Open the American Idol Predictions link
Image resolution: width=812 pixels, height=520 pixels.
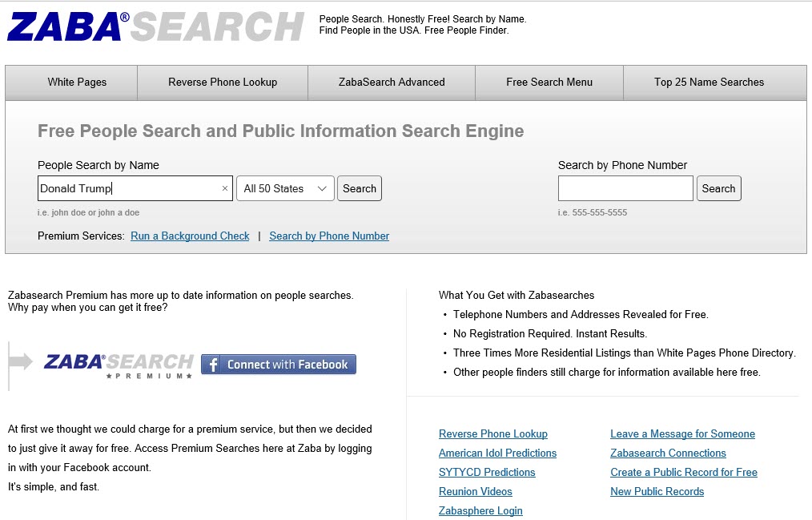(497, 453)
